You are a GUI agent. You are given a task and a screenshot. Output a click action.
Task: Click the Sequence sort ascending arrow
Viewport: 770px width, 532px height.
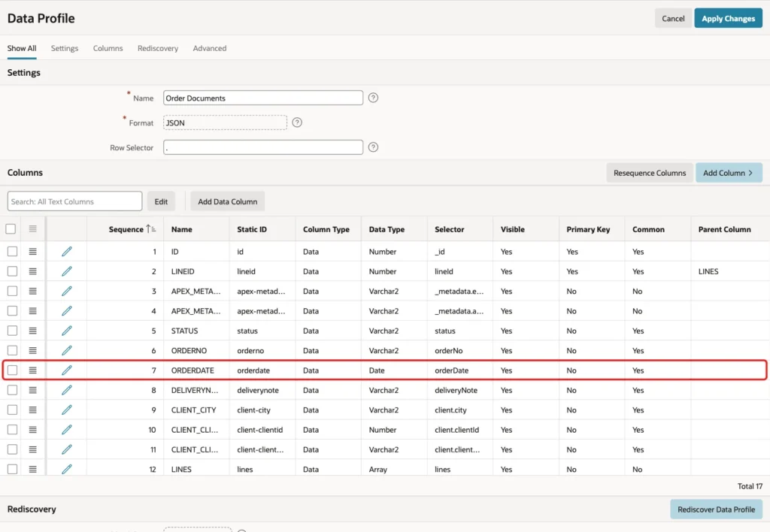pos(150,228)
